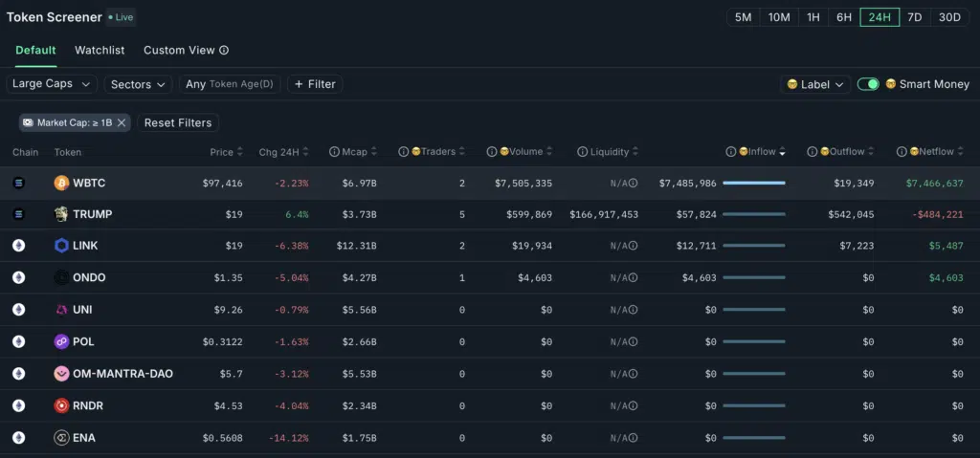Open the Sectors dropdown
Screen dimensions: 980x458
[138, 84]
